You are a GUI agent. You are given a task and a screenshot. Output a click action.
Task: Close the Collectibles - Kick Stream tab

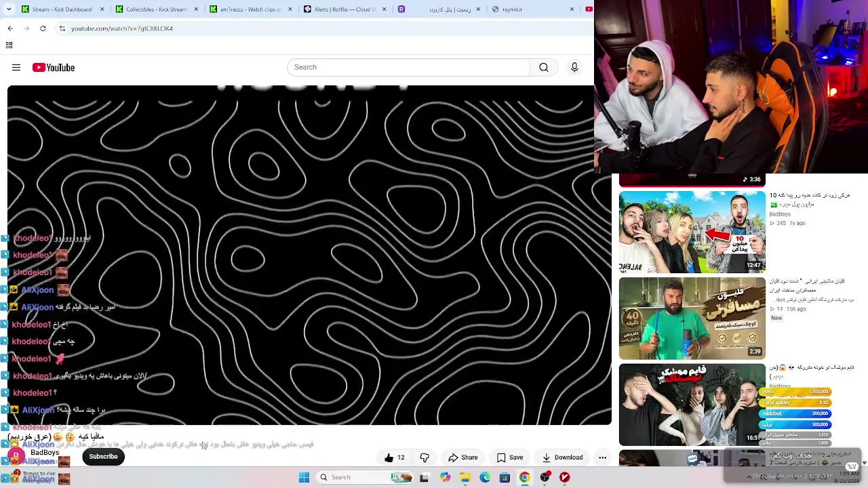pyautogui.click(x=197, y=9)
